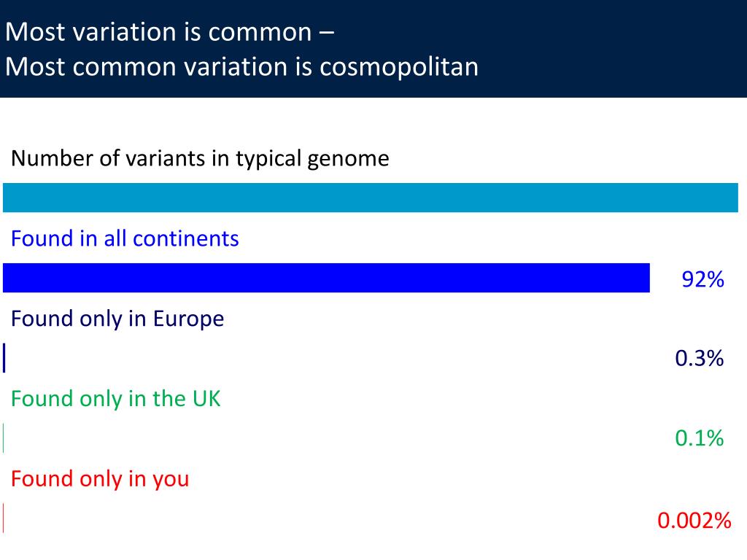This screenshot has height=560, width=747.
Task: Click the word 'cosmopolitan' in the title
Action: (x=399, y=67)
